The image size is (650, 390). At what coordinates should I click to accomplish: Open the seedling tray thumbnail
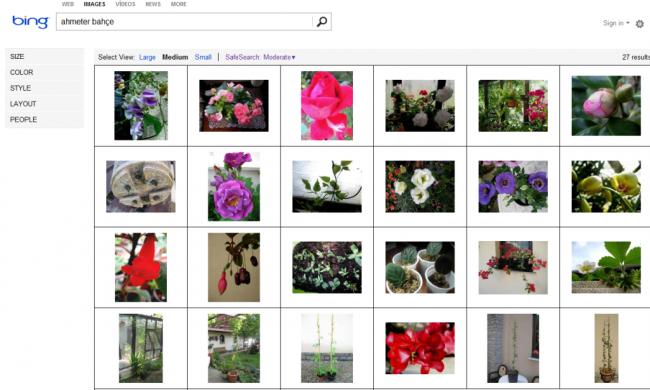[x=327, y=267]
